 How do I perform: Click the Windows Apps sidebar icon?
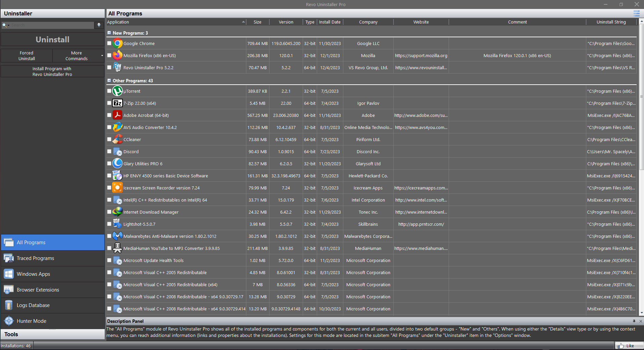pos(9,274)
